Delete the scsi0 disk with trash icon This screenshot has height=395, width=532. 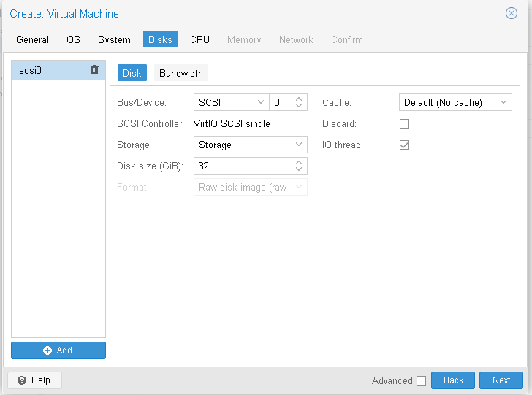click(x=94, y=69)
